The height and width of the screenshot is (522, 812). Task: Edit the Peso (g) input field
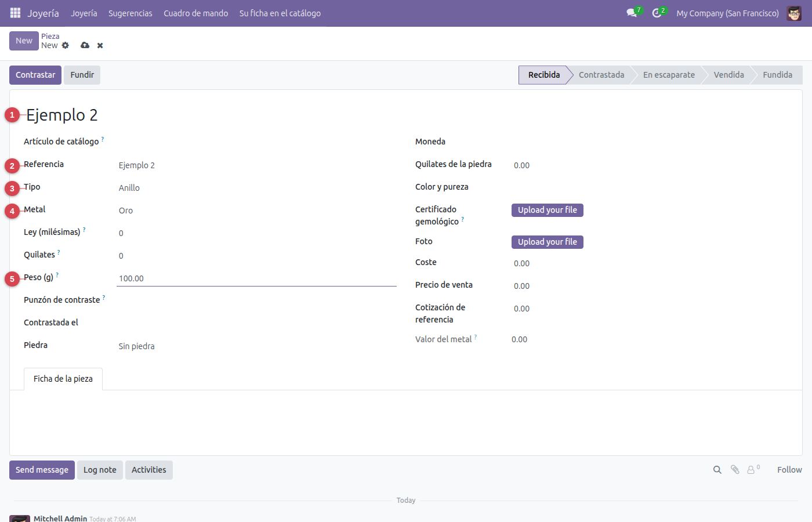coord(256,278)
